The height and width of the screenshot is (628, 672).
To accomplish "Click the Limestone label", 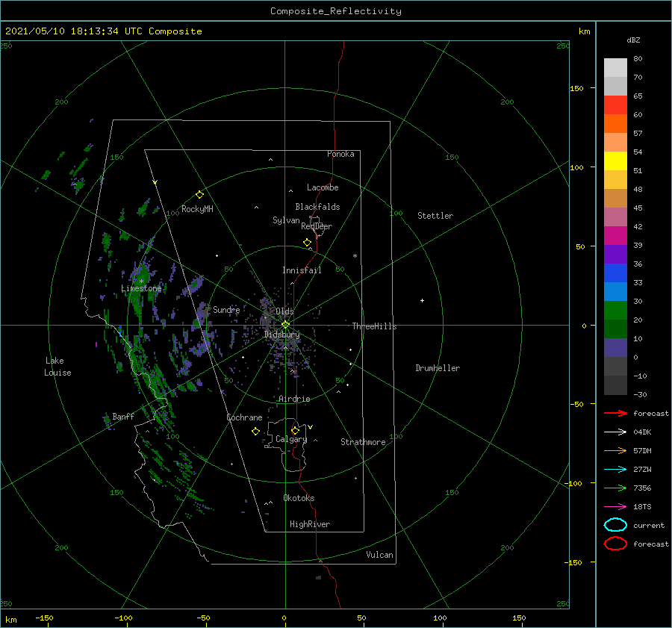I will 141,288.
